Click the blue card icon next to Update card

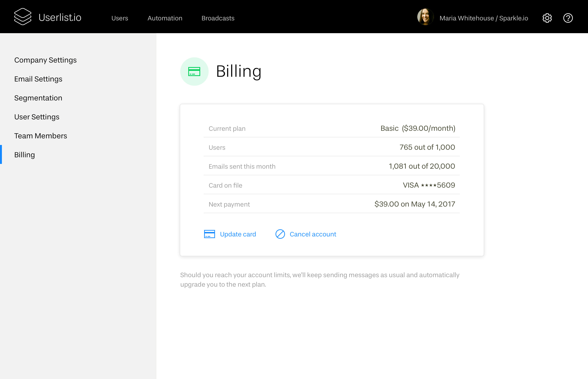(x=209, y=234)
